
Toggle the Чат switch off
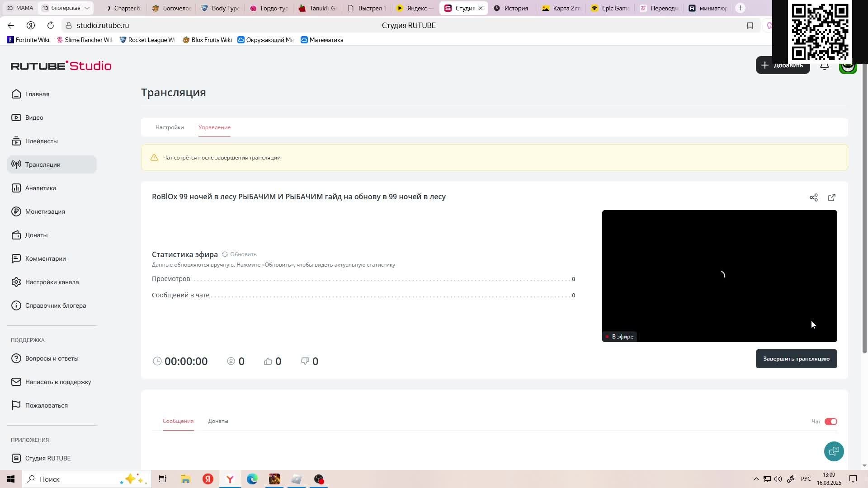[x=830, y=422]
